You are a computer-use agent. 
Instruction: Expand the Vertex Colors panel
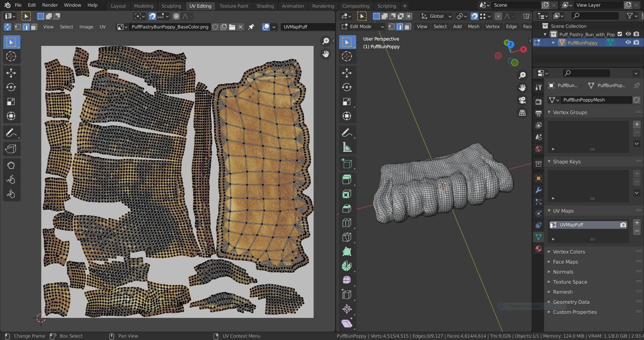[x=569, y=252]
